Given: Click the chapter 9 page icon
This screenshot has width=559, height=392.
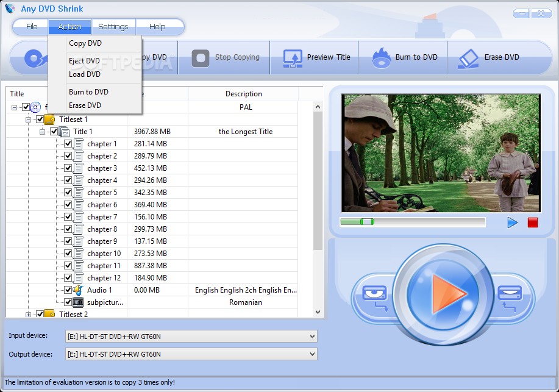Looking at the screenshot, I should (78, 241).
